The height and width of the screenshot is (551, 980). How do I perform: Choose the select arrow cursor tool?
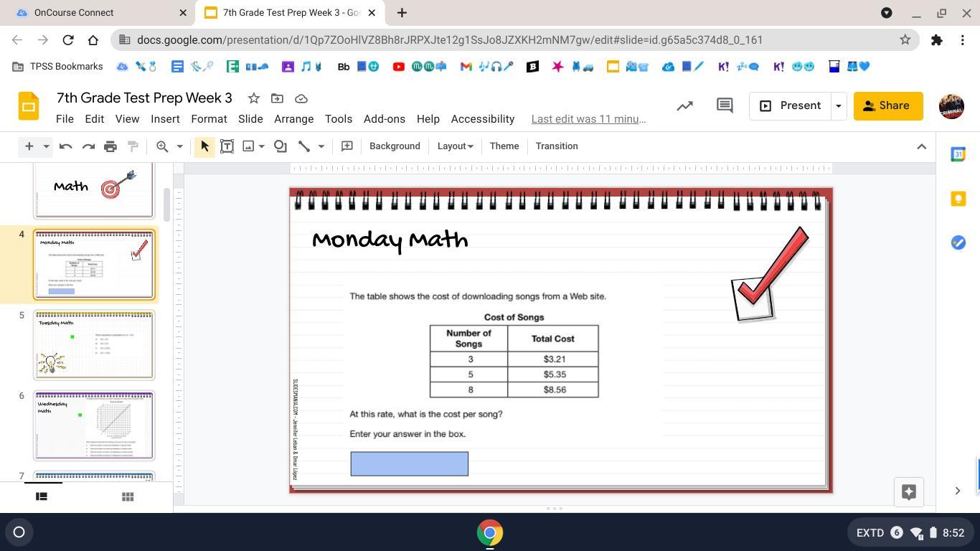tap(204, 146)
